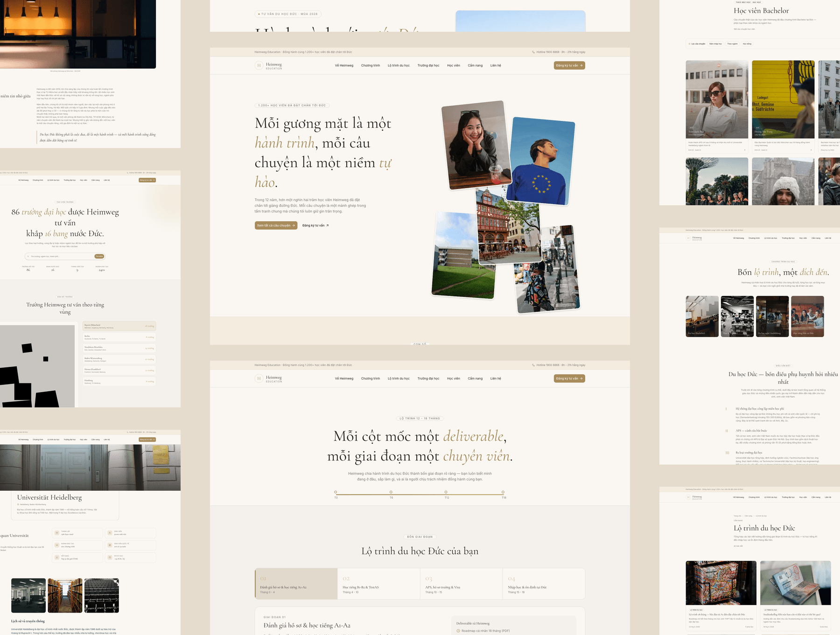Screen dimensions: 840x635
Task: Click the arrow icon on the Trần Quốc Bảo card
Action: click(x=744, y=150)
